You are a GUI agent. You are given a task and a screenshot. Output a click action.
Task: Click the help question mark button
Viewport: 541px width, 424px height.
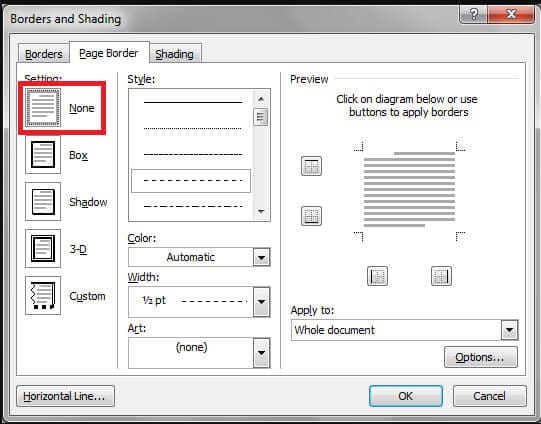pyautogui.click(x=473, y=14)
